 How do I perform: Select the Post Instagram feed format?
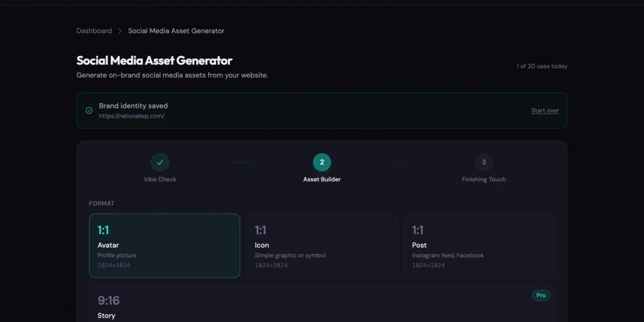pos(479,246)
